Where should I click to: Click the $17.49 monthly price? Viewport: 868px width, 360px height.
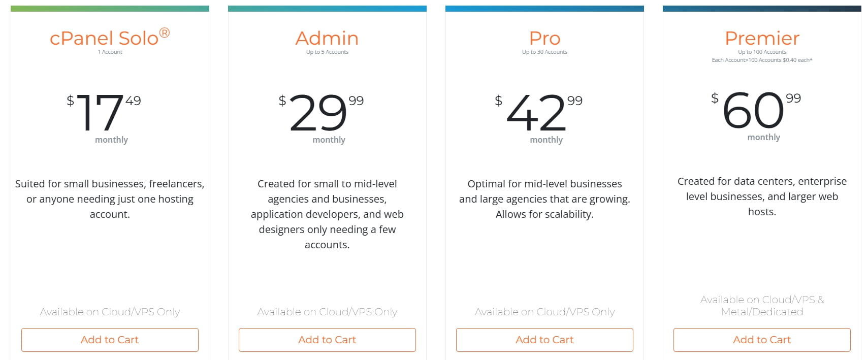click(103, 112)
